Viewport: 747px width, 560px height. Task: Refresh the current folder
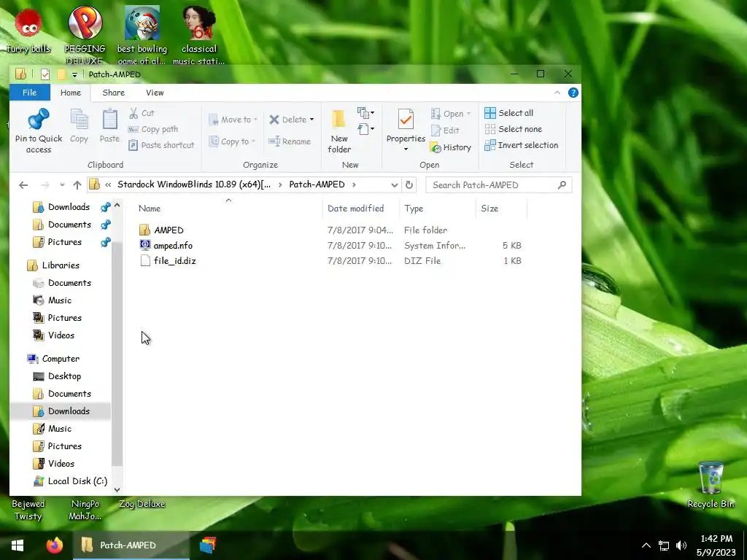409,184
